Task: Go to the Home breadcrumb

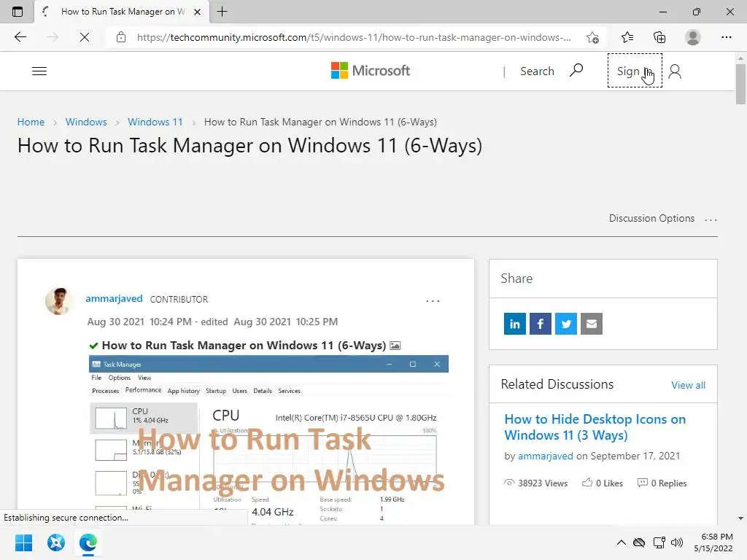Action: pos(31,122)
